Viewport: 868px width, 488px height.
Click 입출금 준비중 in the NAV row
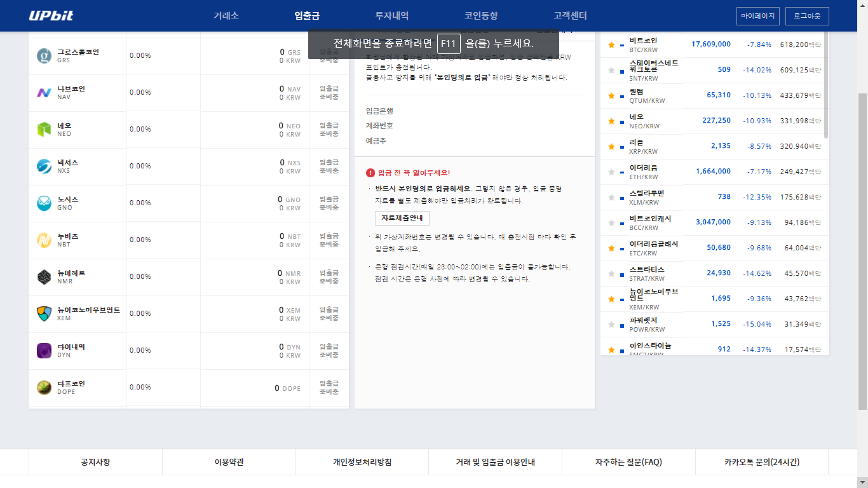[329, 93]
